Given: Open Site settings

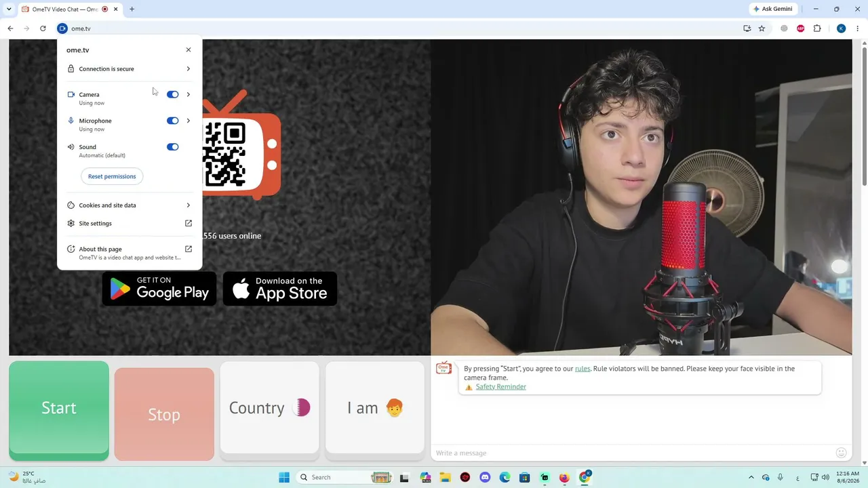Looking at the screenshot, I should point(130,223).
